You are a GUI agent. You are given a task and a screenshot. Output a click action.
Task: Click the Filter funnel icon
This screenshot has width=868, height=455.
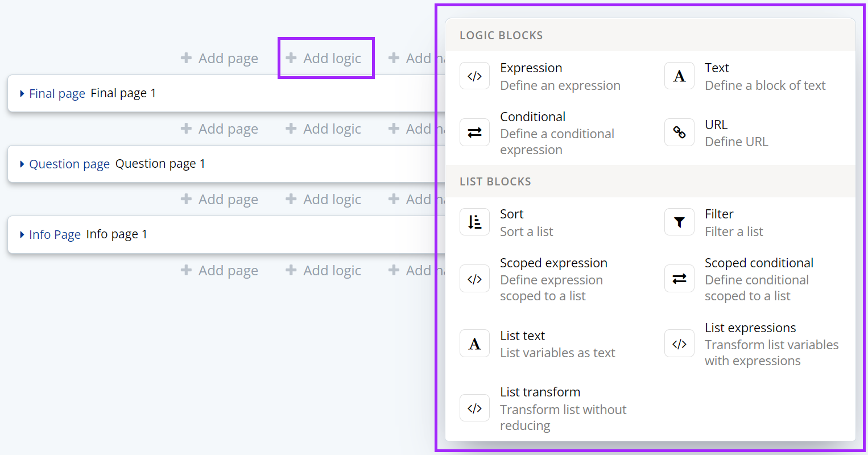(x=679, y=222)
